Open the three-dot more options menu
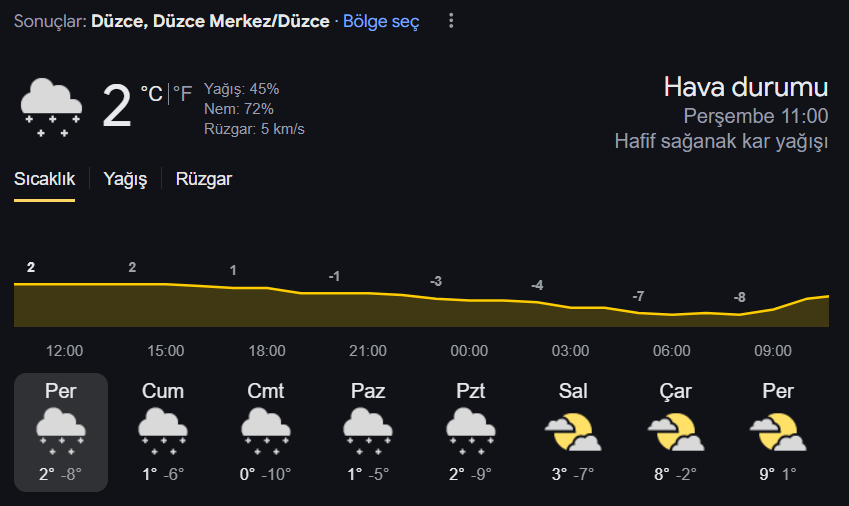 click(x=450, y=21)
